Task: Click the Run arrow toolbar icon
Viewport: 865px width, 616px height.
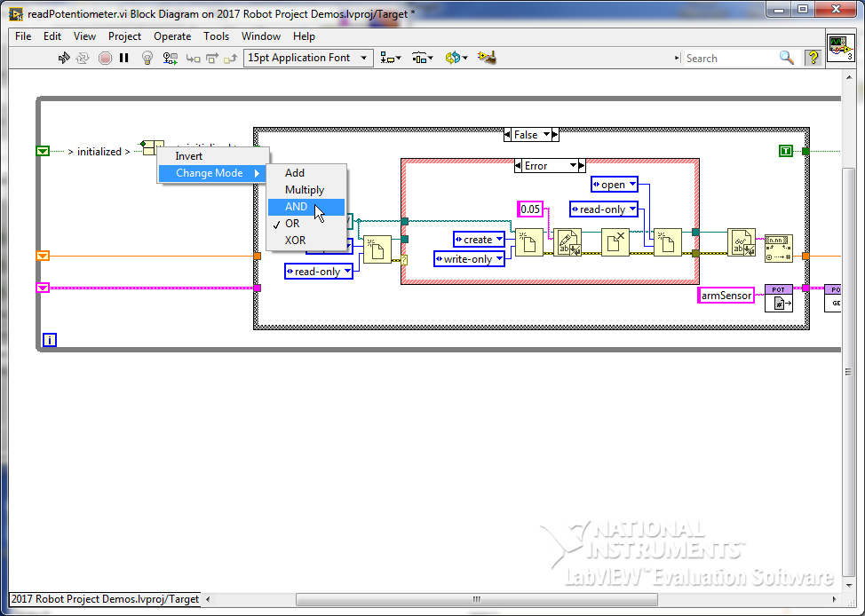Action: point(64,58)
